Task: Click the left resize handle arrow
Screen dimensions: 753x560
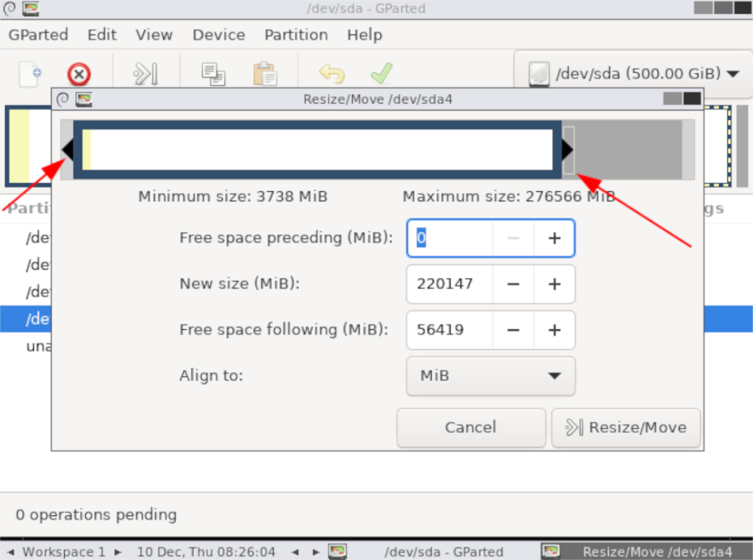Action: point(68,150)
